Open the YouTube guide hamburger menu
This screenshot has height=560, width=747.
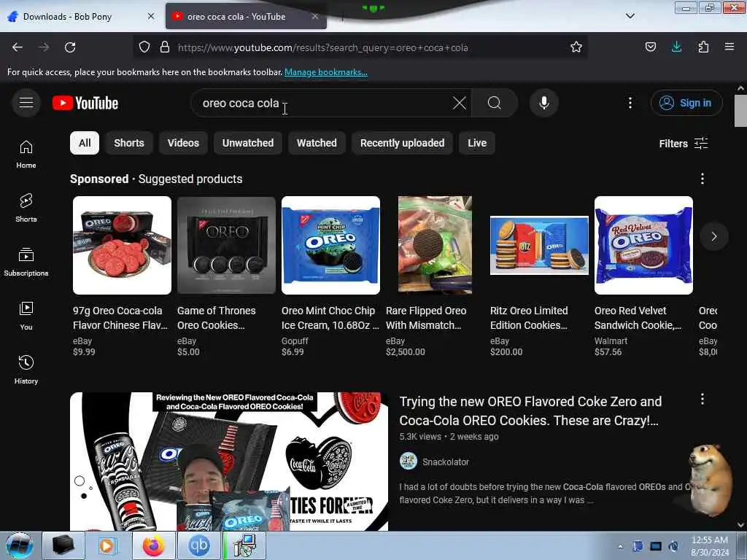point(26,102)
